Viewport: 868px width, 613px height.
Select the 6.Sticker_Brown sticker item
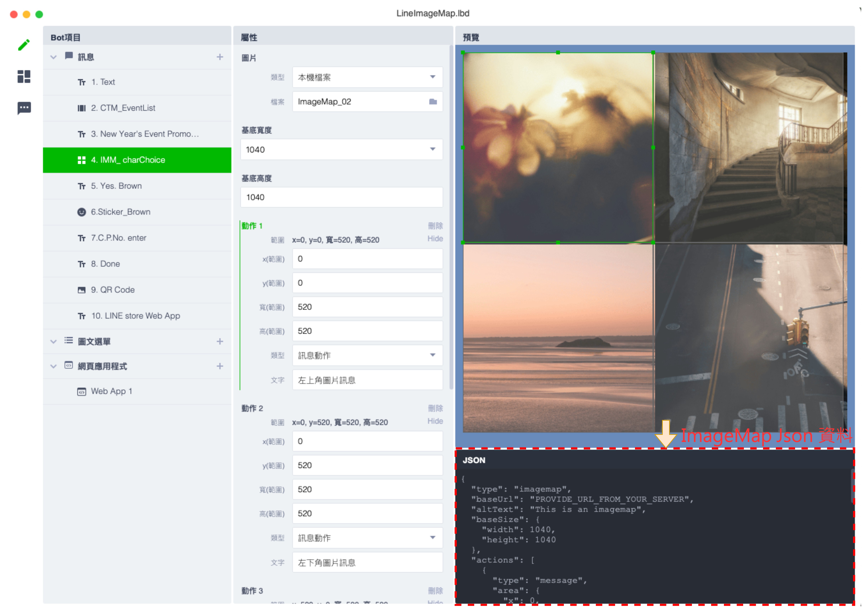point(120,212)
